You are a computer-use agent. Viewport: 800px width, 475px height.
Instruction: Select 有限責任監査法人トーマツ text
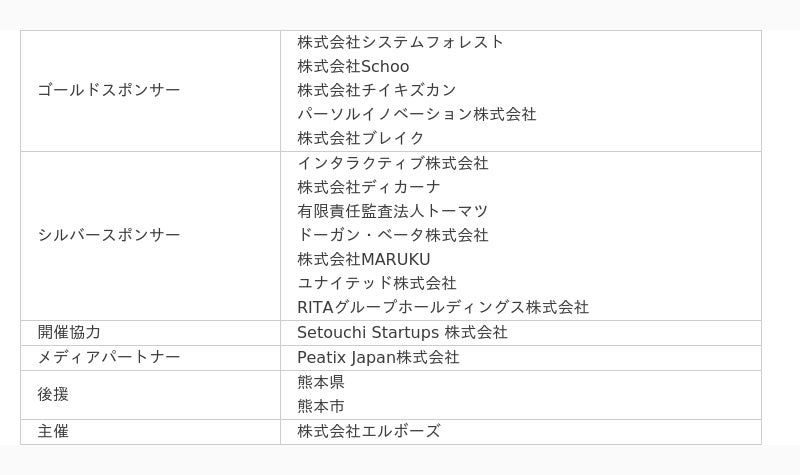392,211
